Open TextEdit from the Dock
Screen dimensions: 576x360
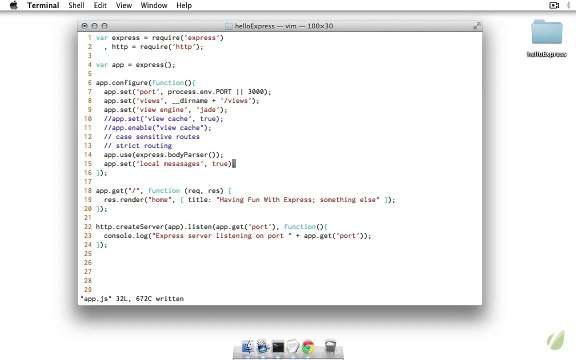tap(293, 347)
